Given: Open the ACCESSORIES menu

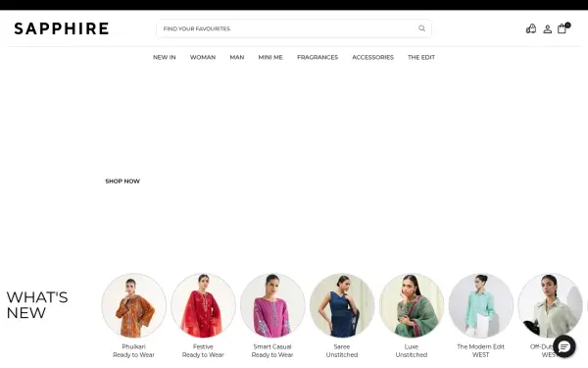Looking at the screenshot, I should 372,57.
